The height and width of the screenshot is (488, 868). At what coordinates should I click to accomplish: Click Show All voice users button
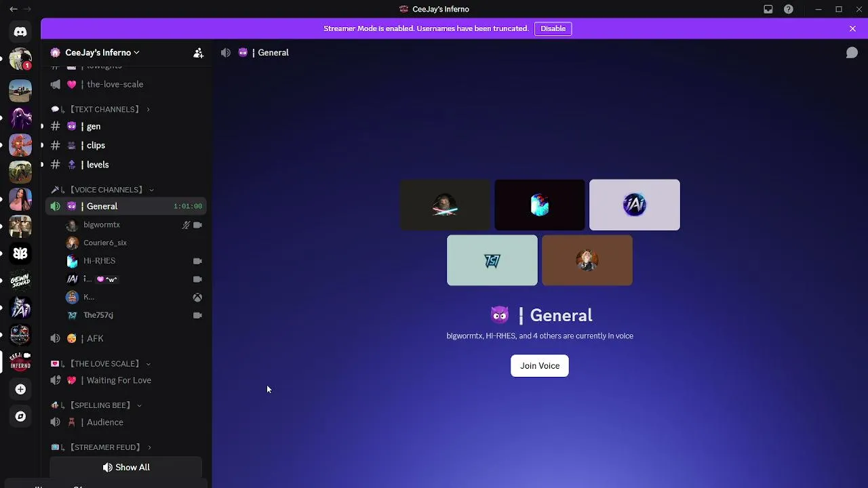pos(126,468)
